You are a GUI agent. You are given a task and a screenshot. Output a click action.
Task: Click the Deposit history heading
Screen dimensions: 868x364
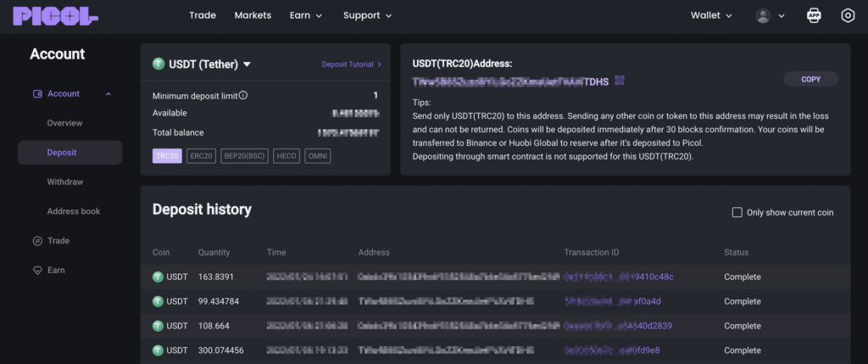[202, 210]
